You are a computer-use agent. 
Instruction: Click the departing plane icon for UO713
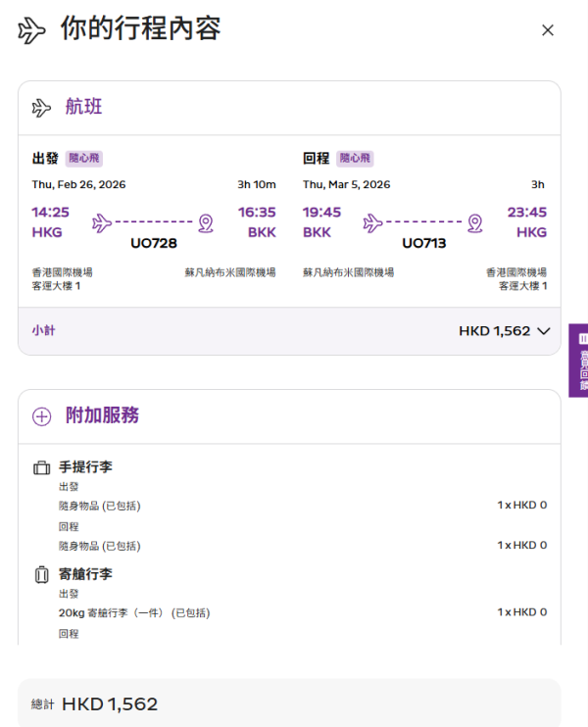(x=372, y=223)
